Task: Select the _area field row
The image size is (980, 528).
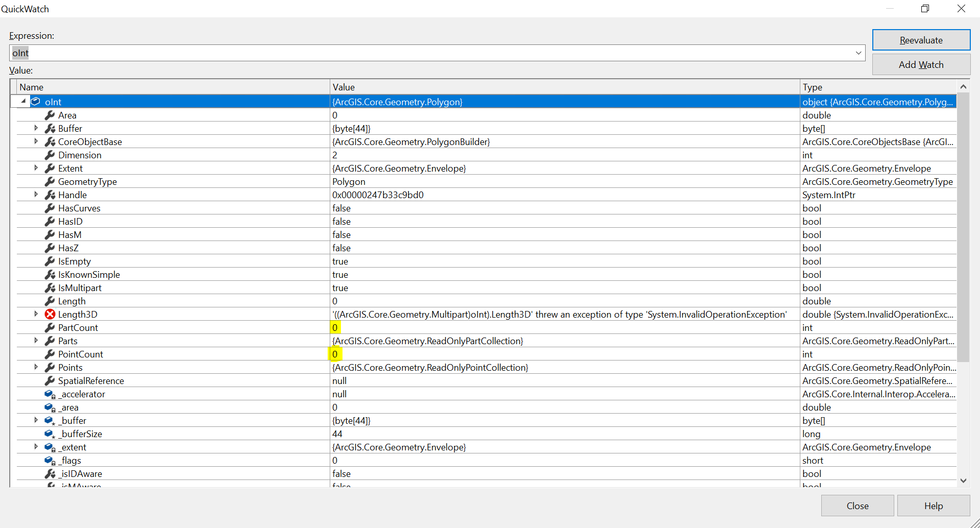Action: (x=487, y=407)
